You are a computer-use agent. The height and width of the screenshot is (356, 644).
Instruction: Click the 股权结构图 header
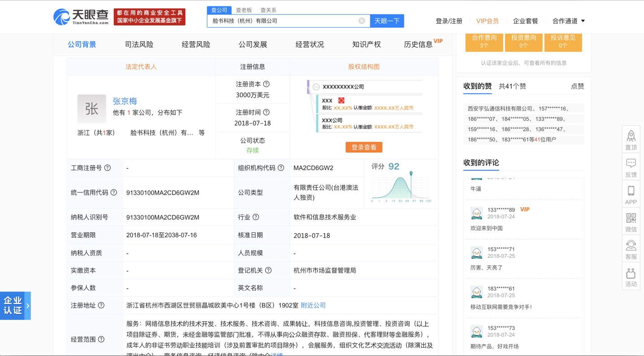click(x=364, y=66)
